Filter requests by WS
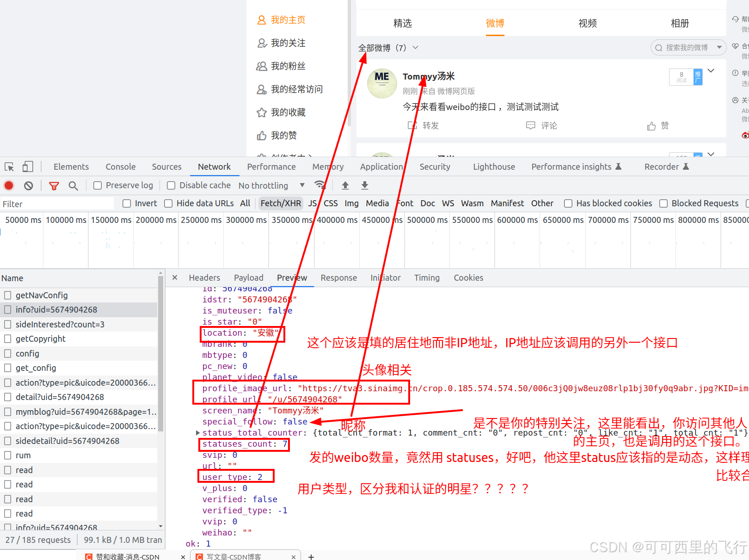749x560 pixels. (x=448, y=203)
